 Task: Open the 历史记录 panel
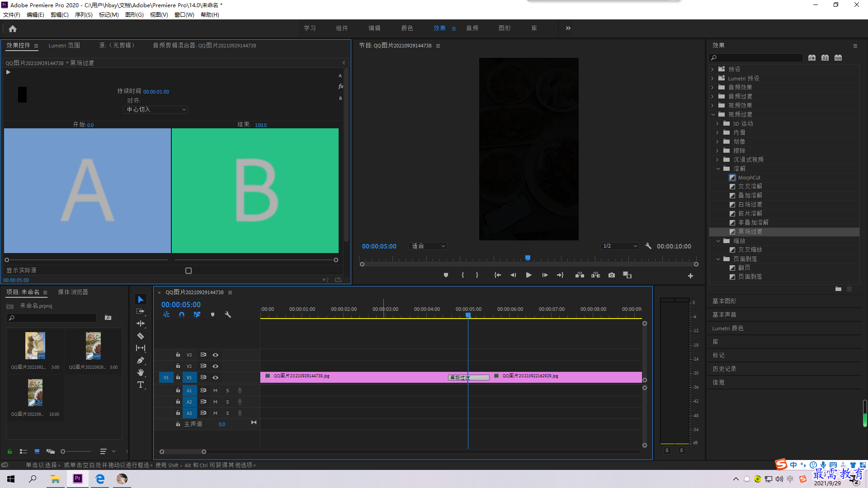[724, 369]
